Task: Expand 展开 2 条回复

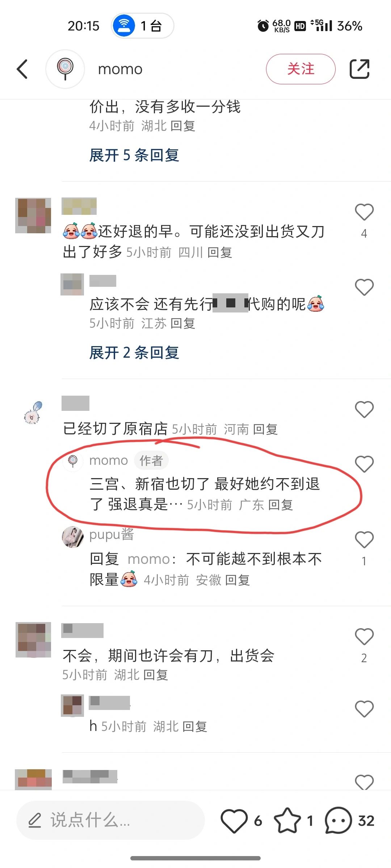Action: pos(134,353)
